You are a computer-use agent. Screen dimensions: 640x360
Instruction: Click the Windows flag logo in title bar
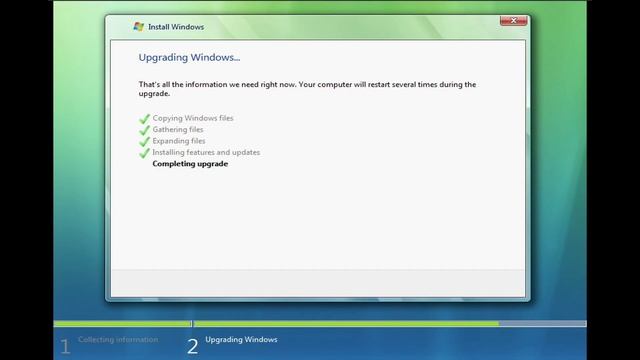pos(138,27)
